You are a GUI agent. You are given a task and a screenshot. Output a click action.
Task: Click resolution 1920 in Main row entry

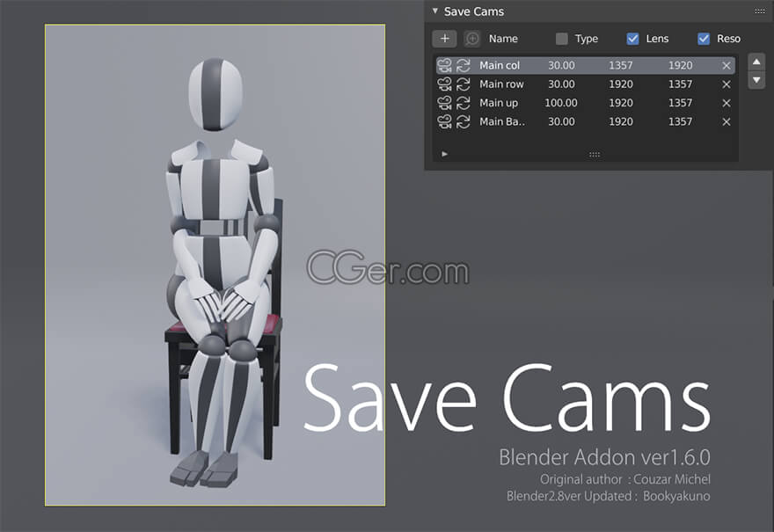pos(620,84)
